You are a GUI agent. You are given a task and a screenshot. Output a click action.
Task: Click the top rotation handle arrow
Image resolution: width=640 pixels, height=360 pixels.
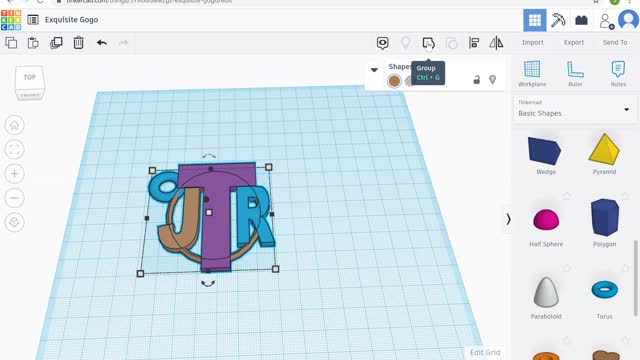[x=209, y=156]
